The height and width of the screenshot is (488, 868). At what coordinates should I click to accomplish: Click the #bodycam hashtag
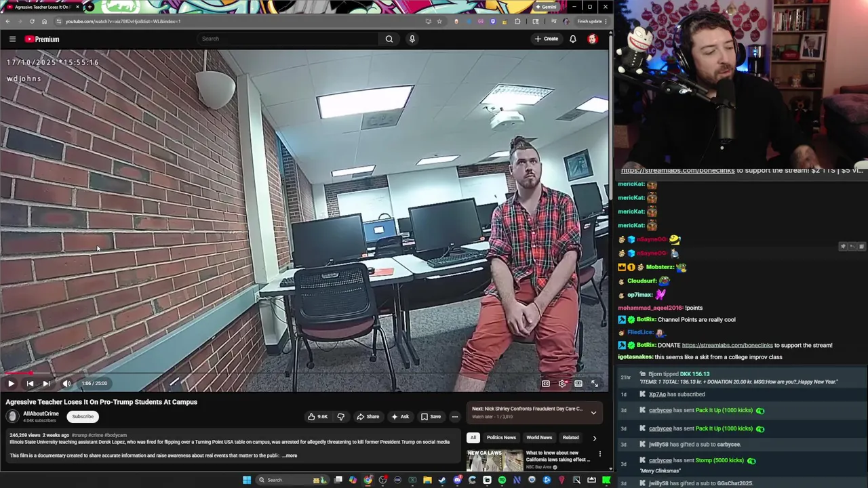[115, 435]
